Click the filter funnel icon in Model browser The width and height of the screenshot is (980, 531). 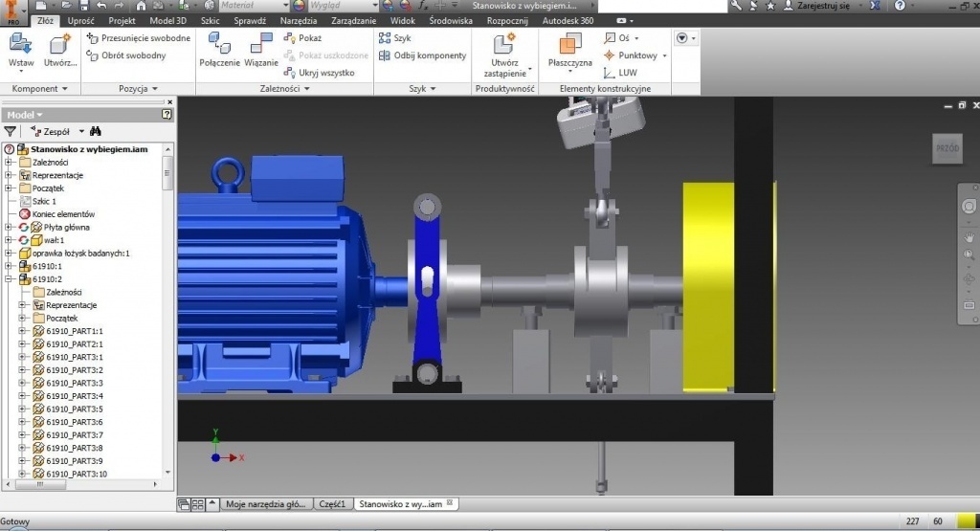tap(11, 131)
